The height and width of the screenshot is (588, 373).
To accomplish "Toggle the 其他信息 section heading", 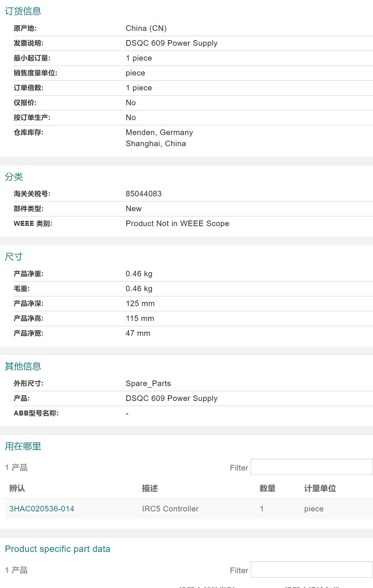I will click(23, 366).
